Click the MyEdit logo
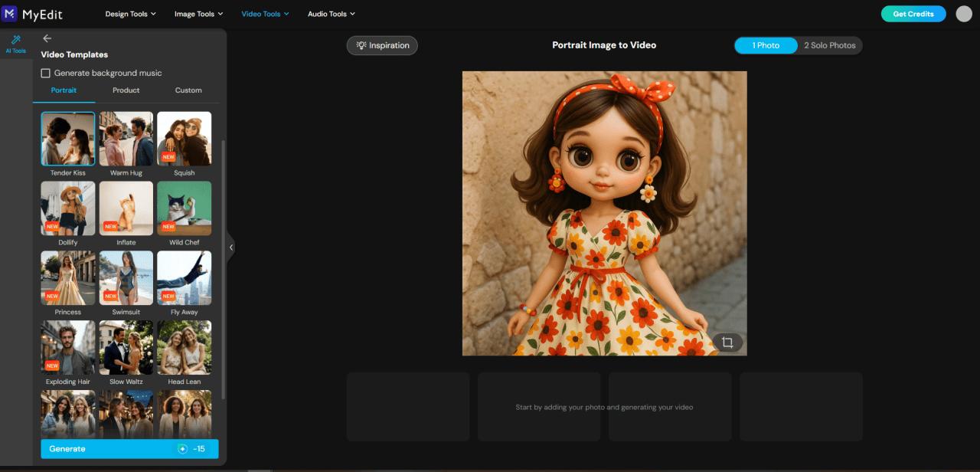 [x=34, y=13]
